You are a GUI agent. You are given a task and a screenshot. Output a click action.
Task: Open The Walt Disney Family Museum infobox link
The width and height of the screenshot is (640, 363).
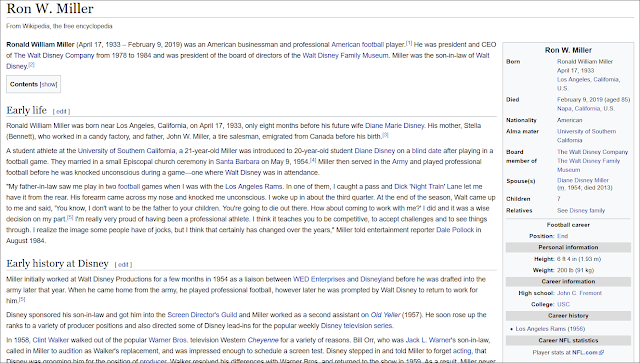(x=589, y=165)
